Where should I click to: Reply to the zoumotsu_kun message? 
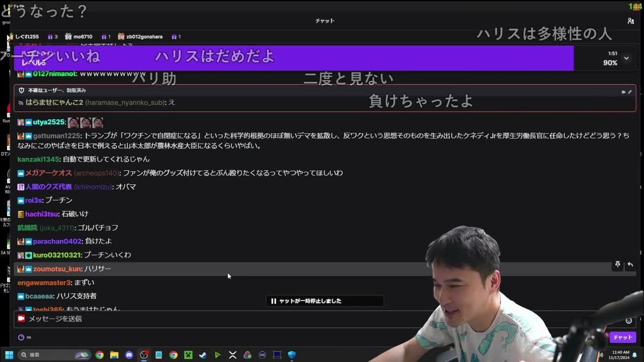click(630, 264)
